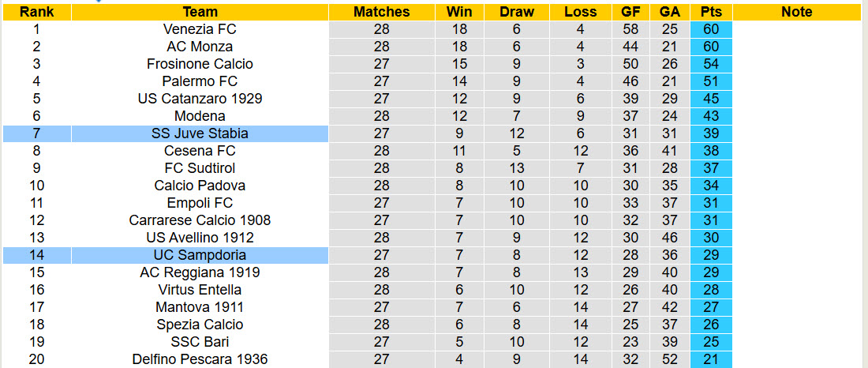Click the GF column header
The image size is (868, 368).
point(630,12)
